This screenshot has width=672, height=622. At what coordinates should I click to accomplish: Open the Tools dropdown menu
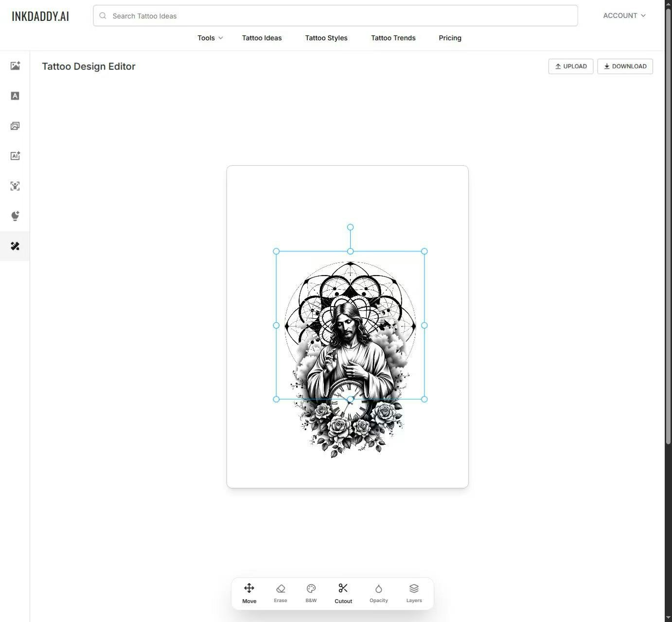pyautogui.click(x=209, y=38)
